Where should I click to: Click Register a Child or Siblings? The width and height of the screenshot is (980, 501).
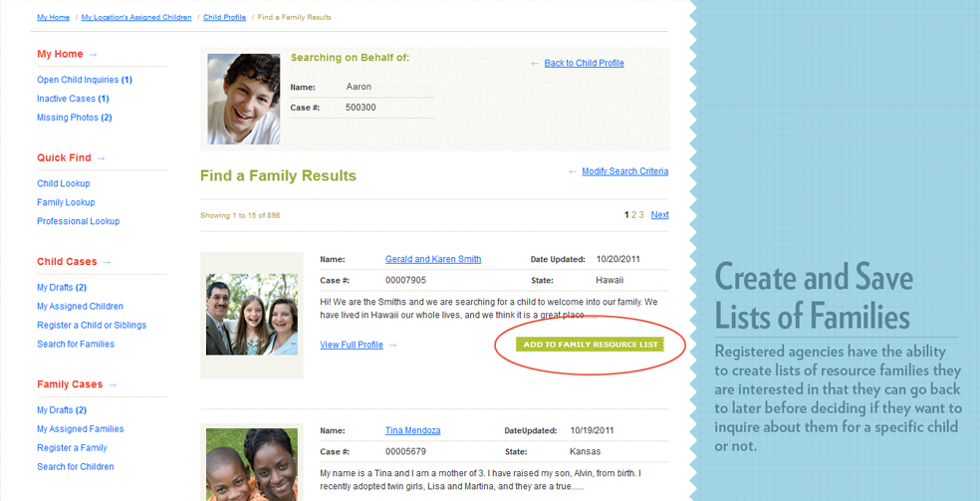[x=92, y=325]
